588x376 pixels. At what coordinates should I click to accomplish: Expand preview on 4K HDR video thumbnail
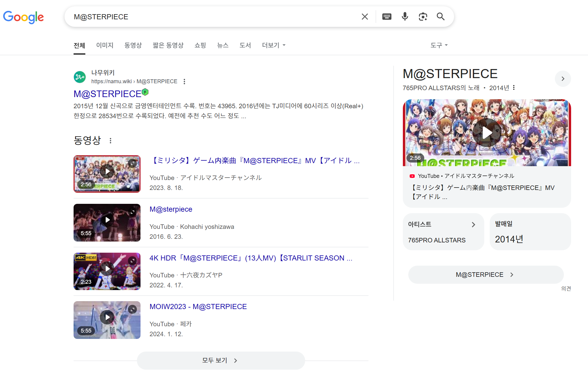pos(132,261)
